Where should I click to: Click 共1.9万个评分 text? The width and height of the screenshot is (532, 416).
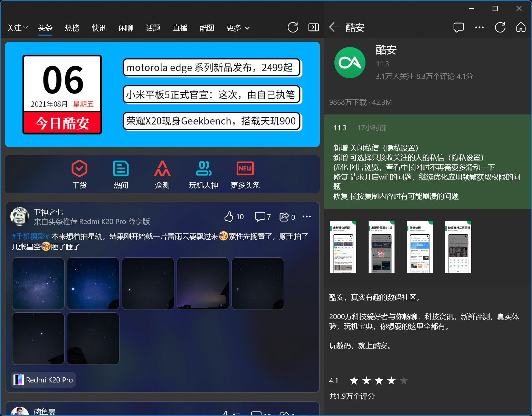pos(352,396)
